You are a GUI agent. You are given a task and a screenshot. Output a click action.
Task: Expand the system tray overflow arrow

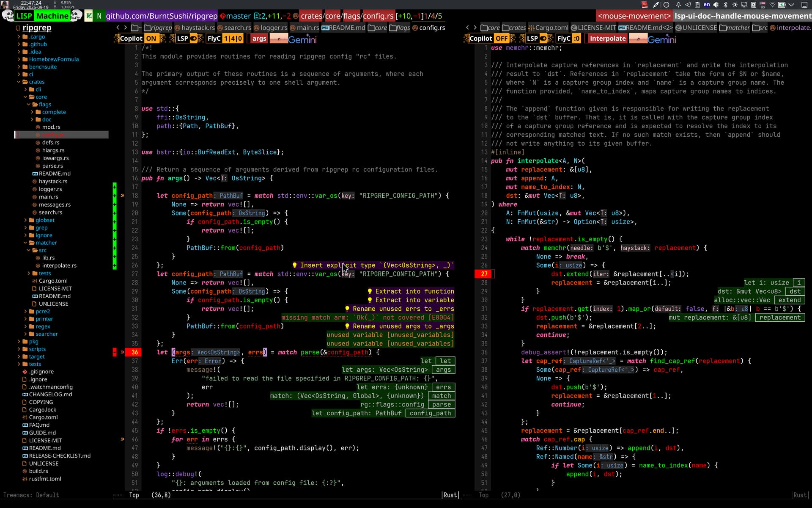pyautogui.click(x=791, y=5)
